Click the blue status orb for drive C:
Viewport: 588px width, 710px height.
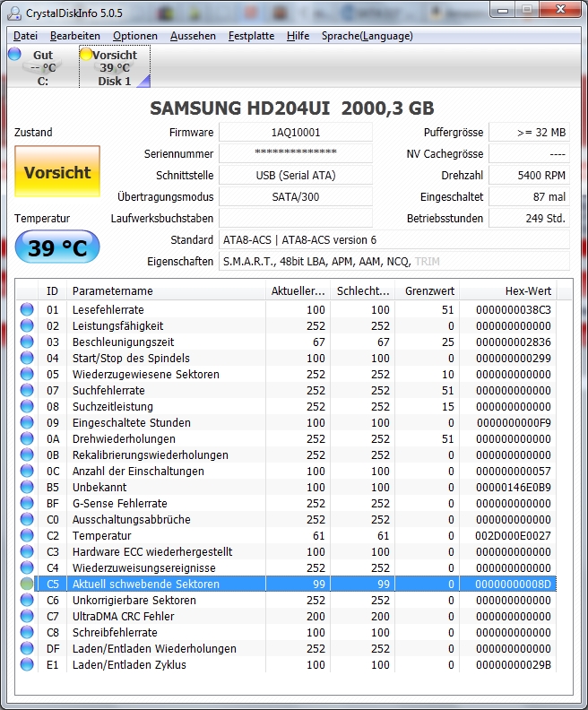click(14, 54)
